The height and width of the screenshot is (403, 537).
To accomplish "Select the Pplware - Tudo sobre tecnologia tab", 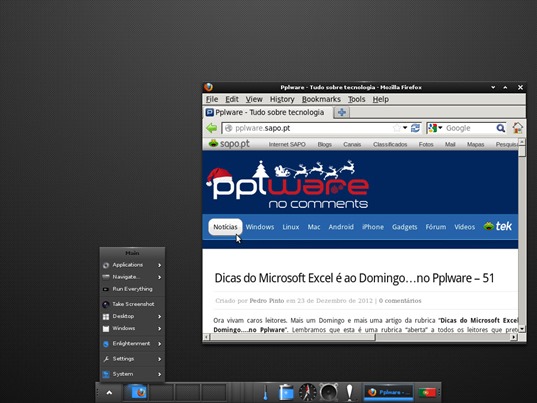I will click(x=267, y=112).
